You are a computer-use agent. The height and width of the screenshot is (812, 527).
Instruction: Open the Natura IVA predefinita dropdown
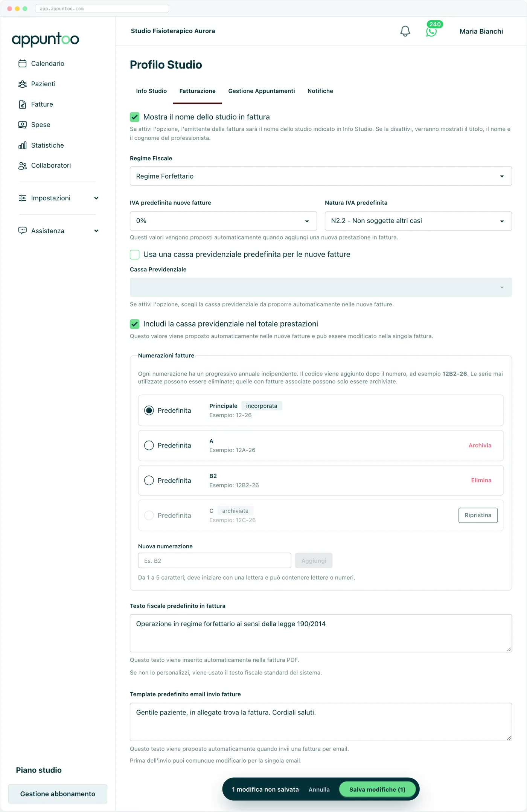coord(418,221)
